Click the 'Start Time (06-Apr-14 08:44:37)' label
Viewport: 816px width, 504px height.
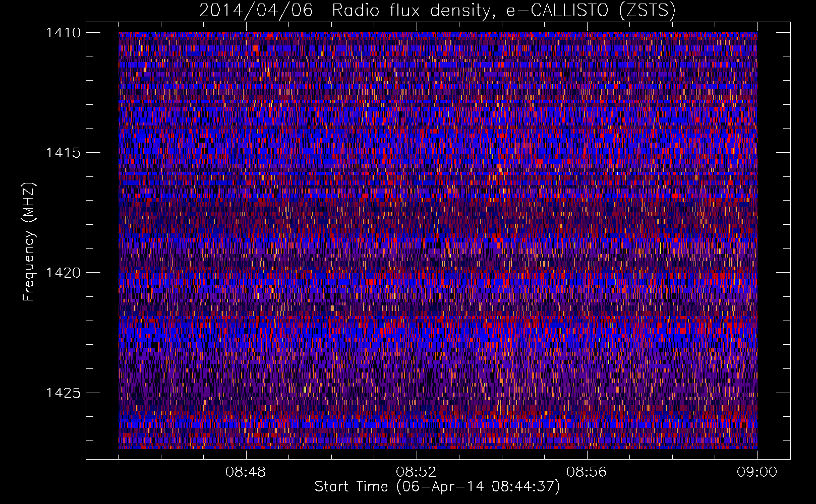[x=437, y=487]
